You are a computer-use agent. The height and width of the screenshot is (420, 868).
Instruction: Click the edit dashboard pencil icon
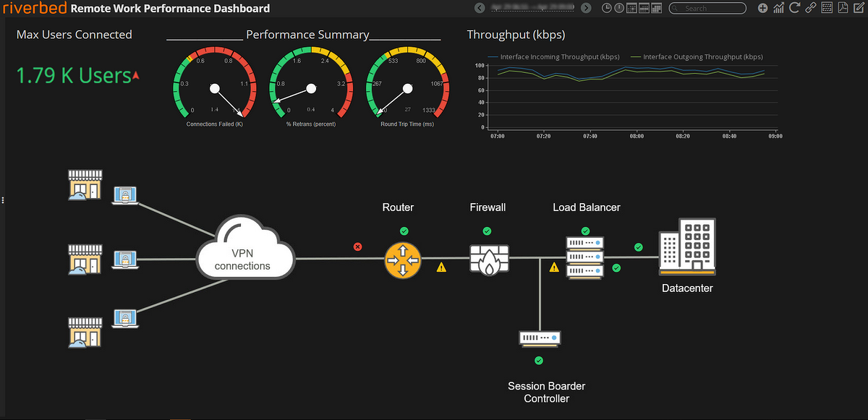click(x=859, y=8)
